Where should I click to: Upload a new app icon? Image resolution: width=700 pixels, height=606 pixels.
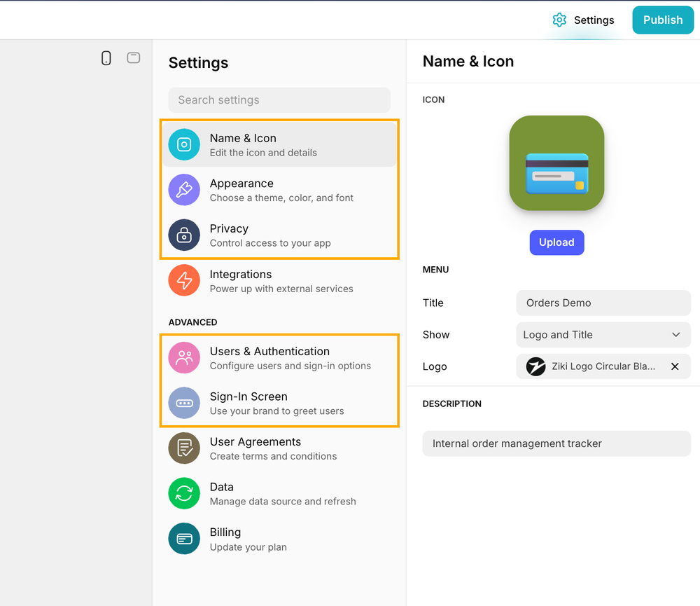pos(556,242)
